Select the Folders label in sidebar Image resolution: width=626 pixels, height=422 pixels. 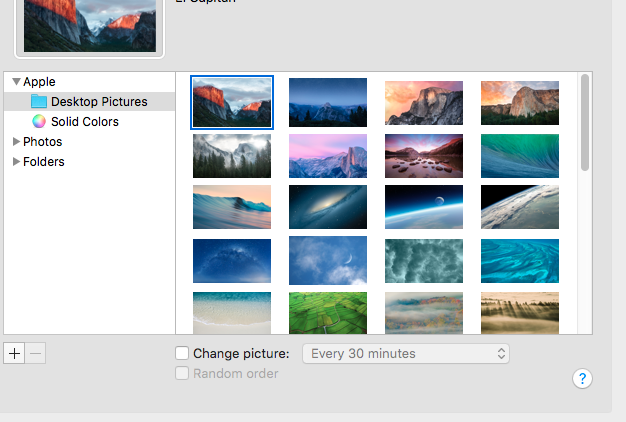click(x=44, y=162)
